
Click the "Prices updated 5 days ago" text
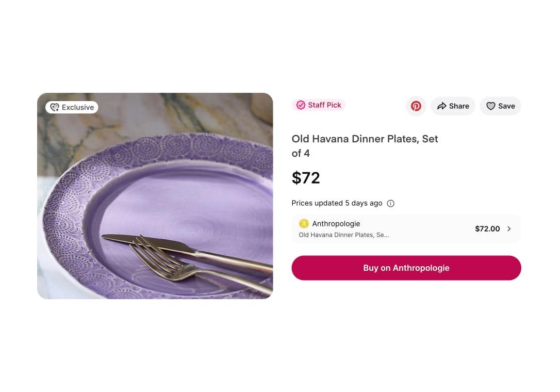pyautogui.click(x=337, y=203)
